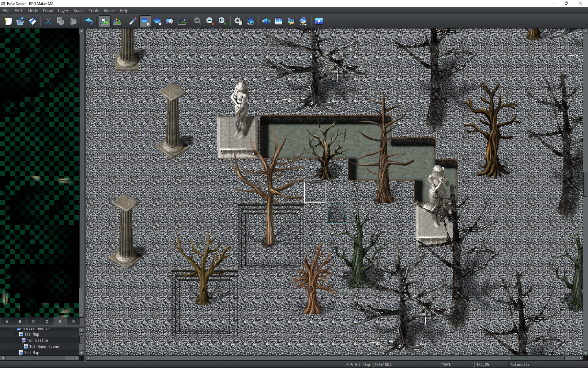Open the Tools menu
588x368 pixels.
(x=93, y=11)
